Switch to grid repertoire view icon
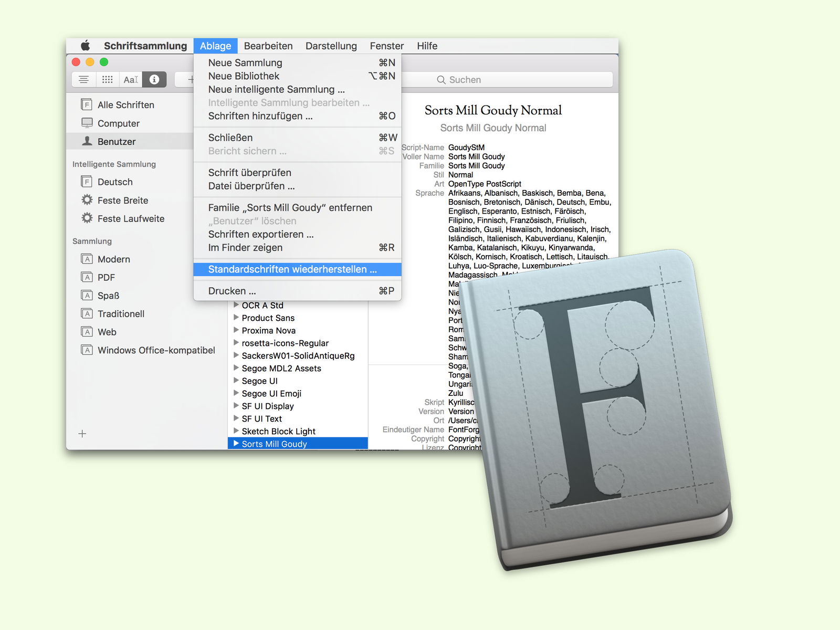 click(107, 79)
